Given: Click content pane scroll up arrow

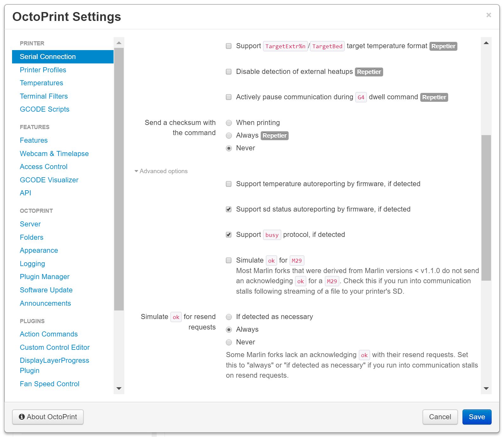Looking at the screenshot, I should click(486, 43).
